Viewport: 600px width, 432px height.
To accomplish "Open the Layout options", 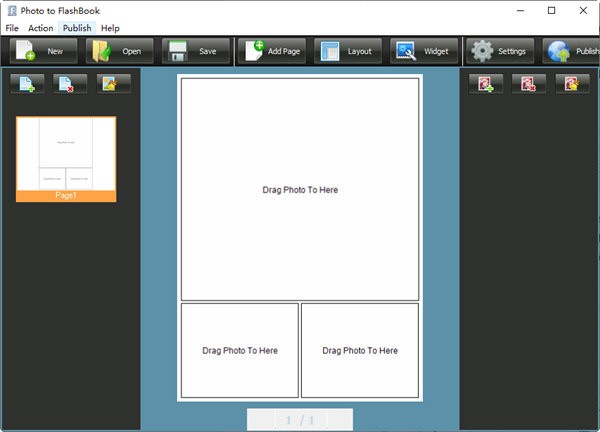I will [x=348, y=51].
